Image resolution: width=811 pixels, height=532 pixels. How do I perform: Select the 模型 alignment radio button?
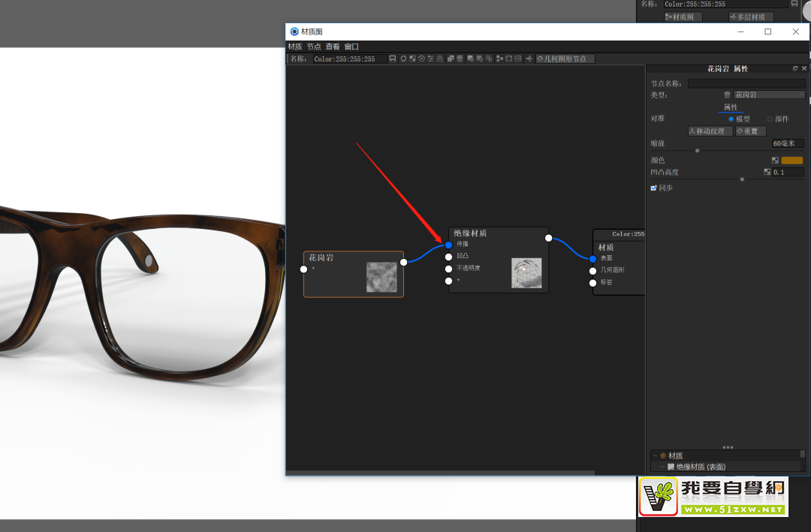(731, 119)
